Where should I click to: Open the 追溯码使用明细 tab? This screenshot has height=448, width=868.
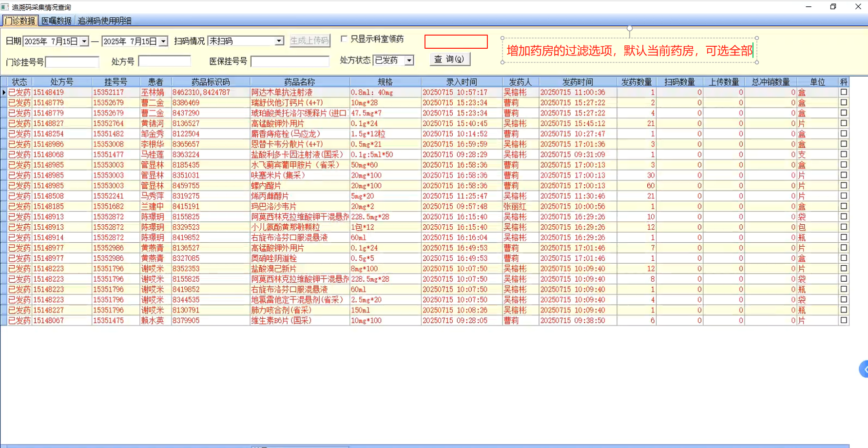(104, 20)
